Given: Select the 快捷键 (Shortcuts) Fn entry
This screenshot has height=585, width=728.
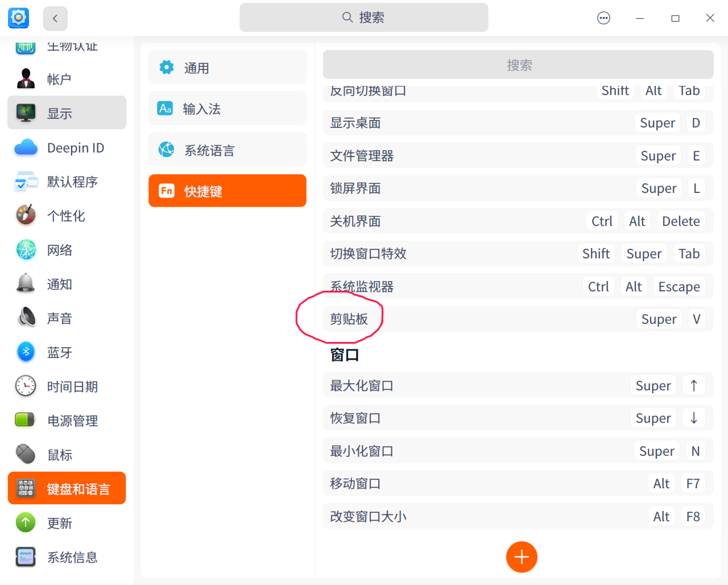Looking at the screenshot, I should [x=227, y=191].
